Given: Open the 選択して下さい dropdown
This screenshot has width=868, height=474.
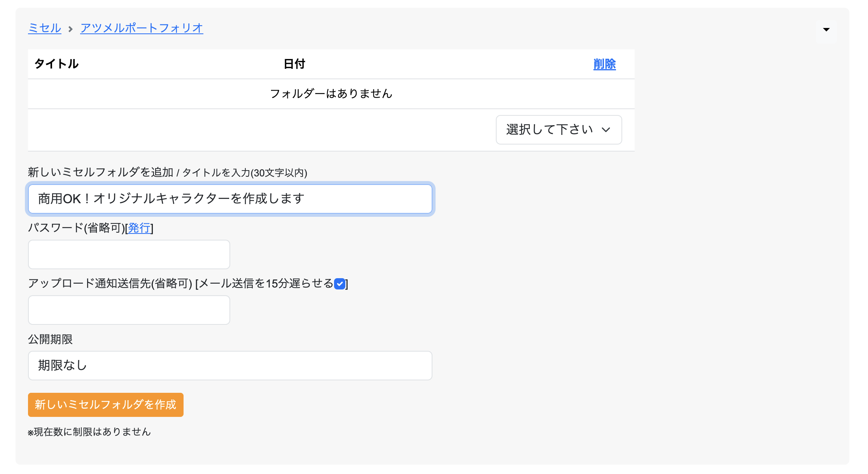Looking at the screenshot, I should coord(559,130).
